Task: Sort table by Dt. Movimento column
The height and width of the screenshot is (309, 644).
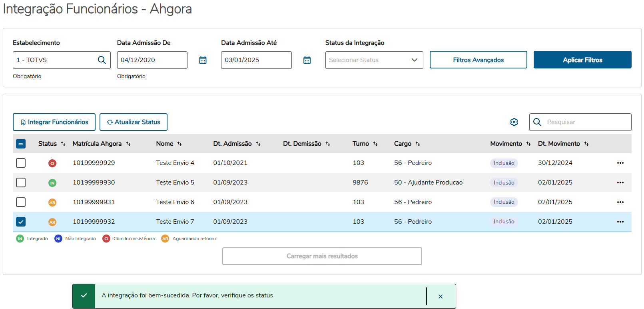Action: (586, 144)
